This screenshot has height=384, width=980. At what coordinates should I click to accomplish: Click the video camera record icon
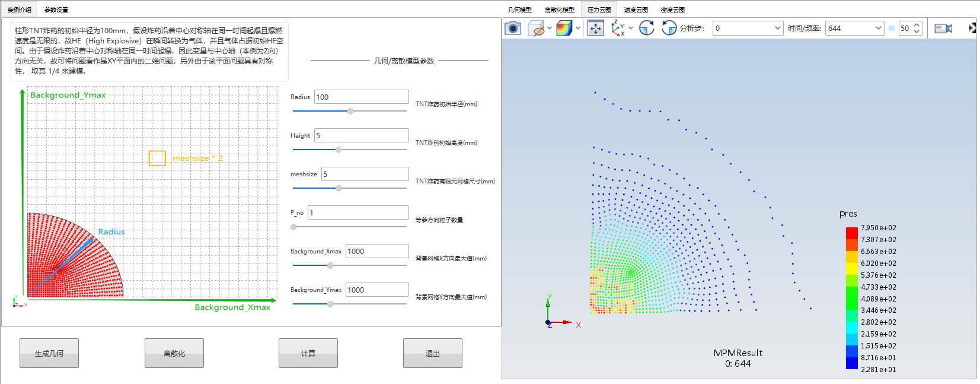[x=943, y=28]
